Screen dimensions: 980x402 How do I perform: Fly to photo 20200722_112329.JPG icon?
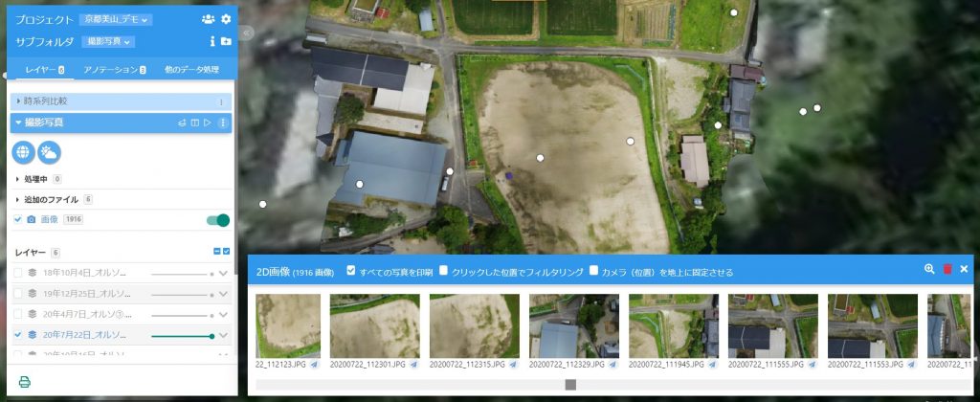[x=612, y=364]
